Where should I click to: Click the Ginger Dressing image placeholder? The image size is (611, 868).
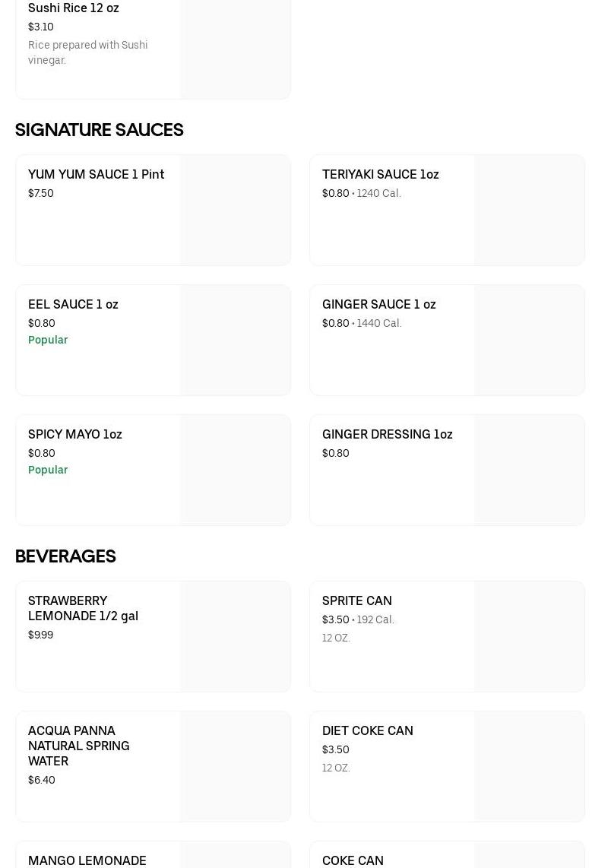(x=529, y=470)
